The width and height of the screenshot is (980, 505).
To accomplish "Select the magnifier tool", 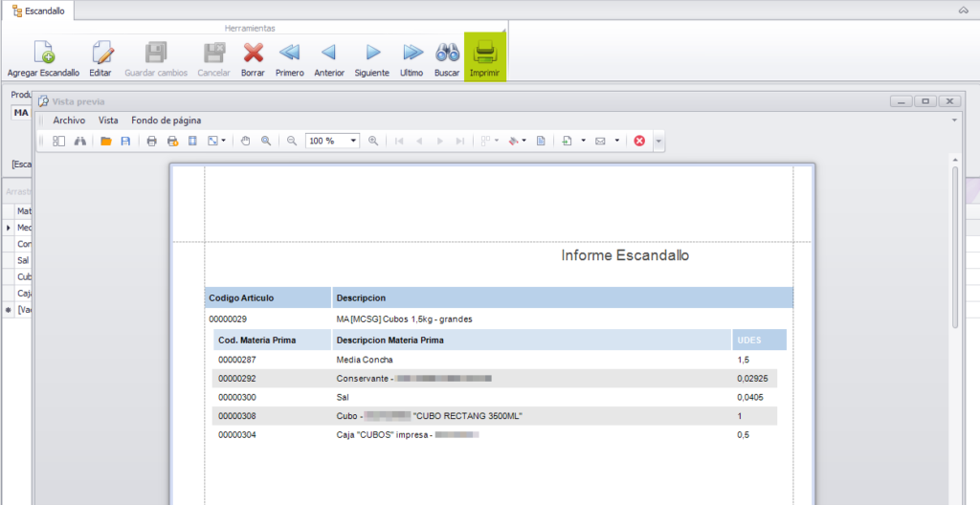I will click(x=266, y=142).
